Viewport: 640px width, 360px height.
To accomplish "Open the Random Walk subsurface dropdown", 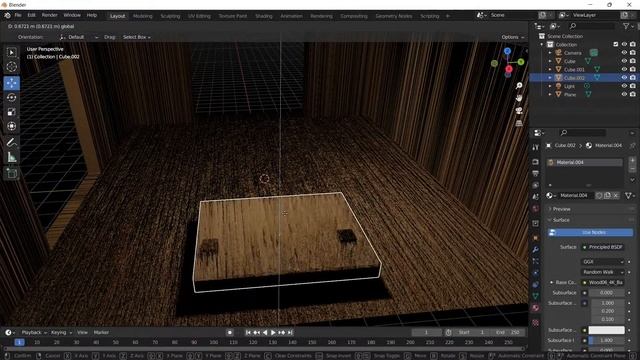I will 602,272.
